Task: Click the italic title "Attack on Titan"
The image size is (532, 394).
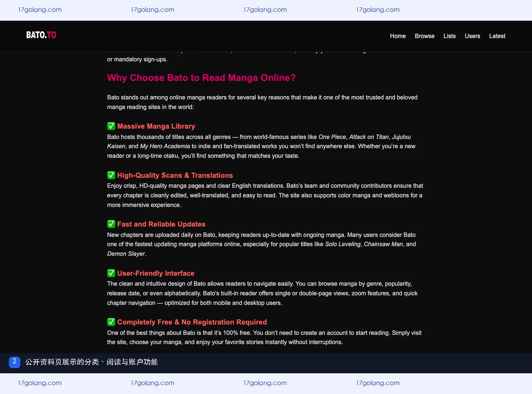Action: (x=369, y=137)
